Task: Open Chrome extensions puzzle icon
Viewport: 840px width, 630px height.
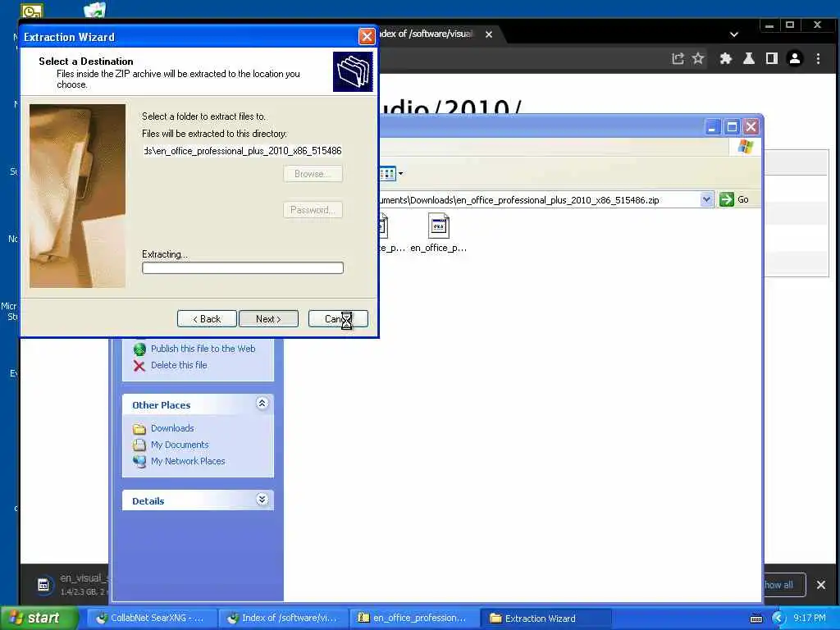Action: (x=726, y=58)
